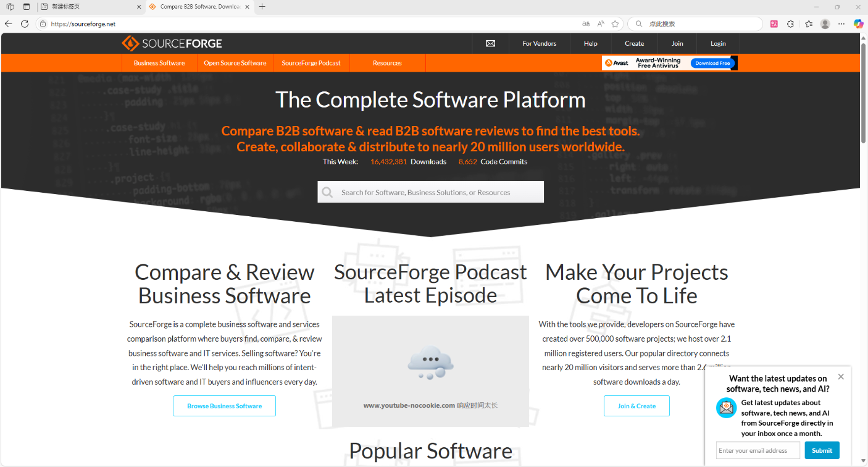Viewport: 868px width, 467px height.
Task: Open the browser extensions puzzle icon
Action: [x=790, y=23]
